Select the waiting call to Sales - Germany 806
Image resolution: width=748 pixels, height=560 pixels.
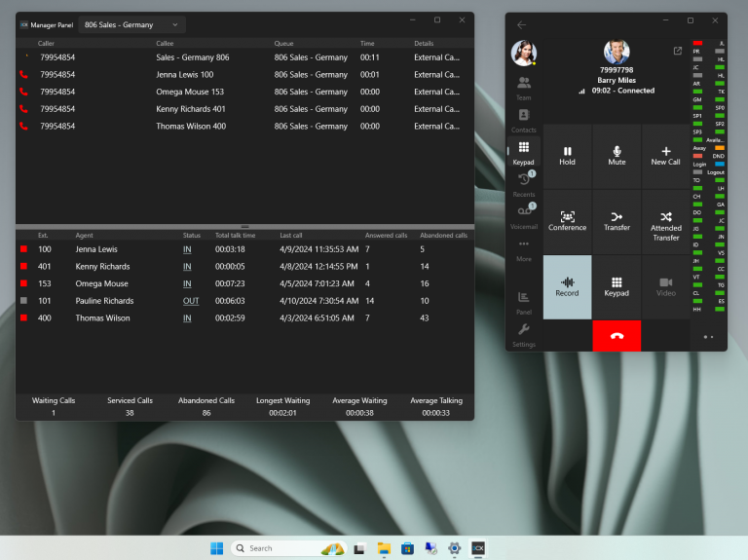[x=244, y=57]
